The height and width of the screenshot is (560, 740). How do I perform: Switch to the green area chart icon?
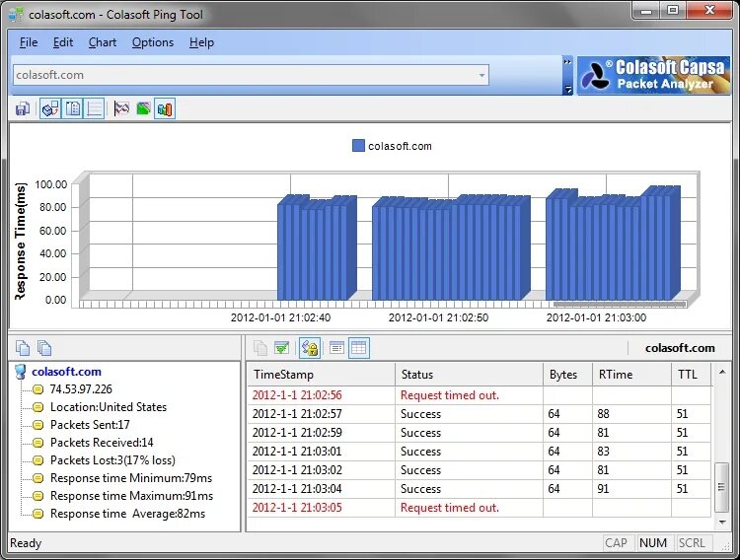pyautogui.click(x=143, y=109)
